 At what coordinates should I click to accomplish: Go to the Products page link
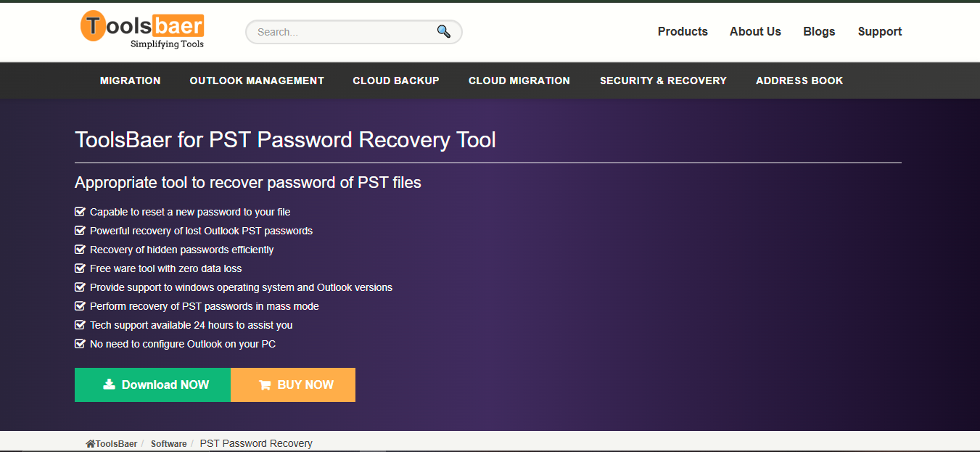pyautogui.click(x=683, y=31)
